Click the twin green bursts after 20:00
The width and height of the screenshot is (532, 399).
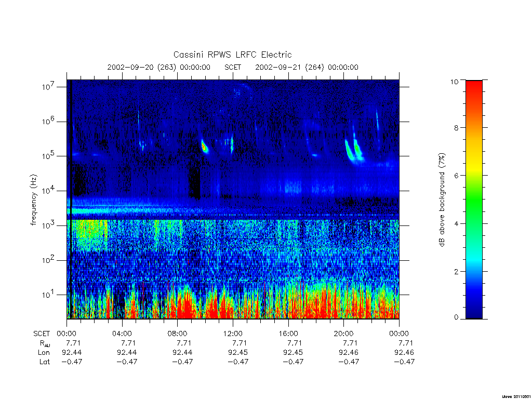(x=353, y=149)
